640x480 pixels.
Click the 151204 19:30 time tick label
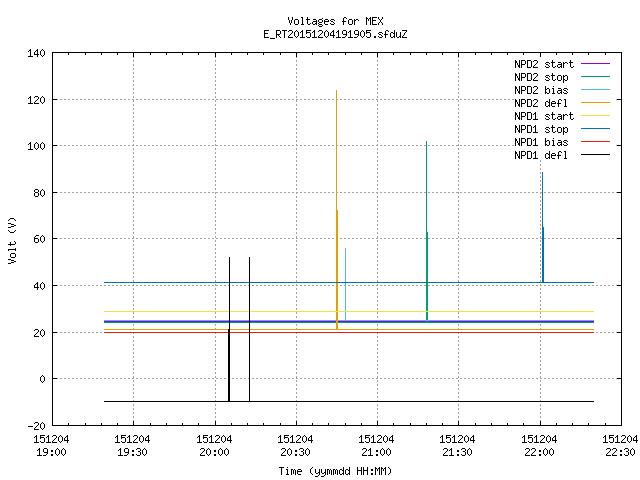pos(132,446)
